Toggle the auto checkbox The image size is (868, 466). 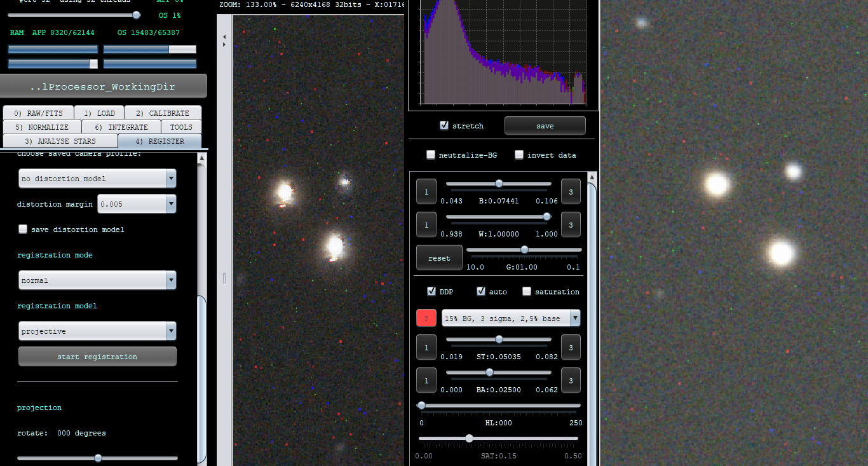click(481, 291)
